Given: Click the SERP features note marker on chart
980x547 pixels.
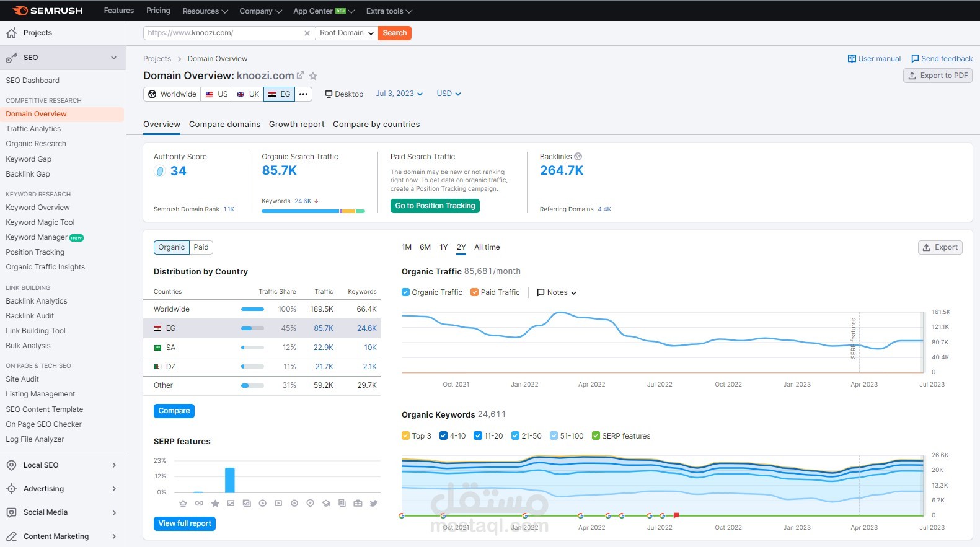Looking at the screenshot, I should click(x=854, y=338).
